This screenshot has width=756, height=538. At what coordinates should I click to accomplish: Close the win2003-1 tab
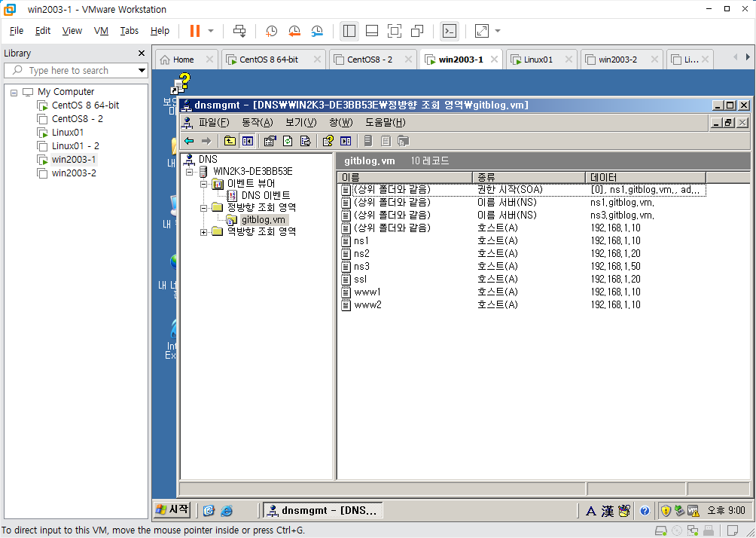pyautogui.click(x=494, y=60)
